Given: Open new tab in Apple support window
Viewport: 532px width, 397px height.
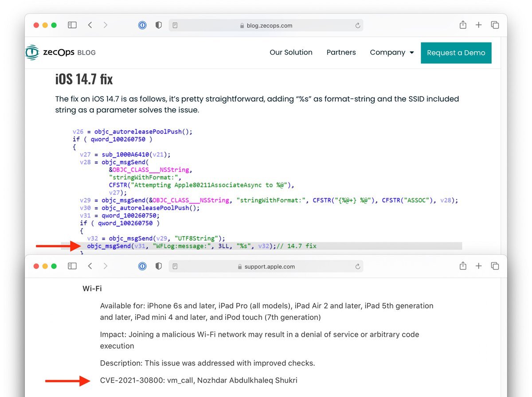Looking at the screenshot, I should click(479, 266).
